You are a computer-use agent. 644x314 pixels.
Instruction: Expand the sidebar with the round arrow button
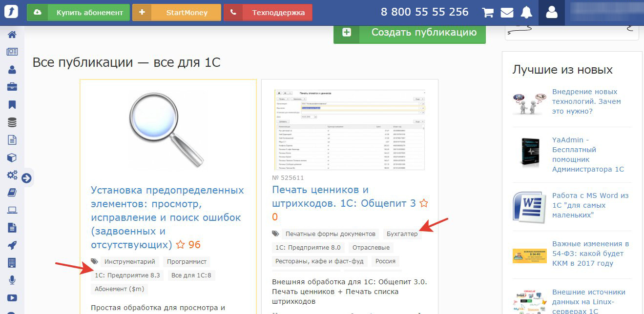click(26, 178)
